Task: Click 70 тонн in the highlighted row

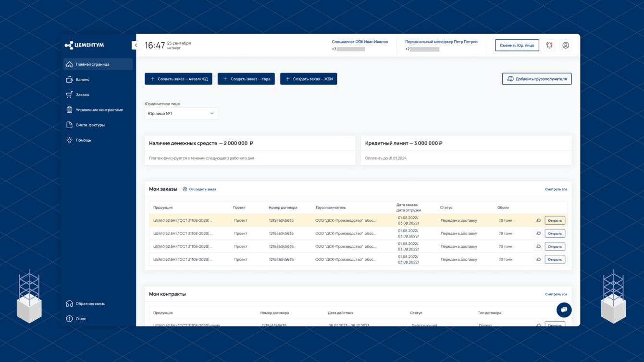Action: point(505,220)
